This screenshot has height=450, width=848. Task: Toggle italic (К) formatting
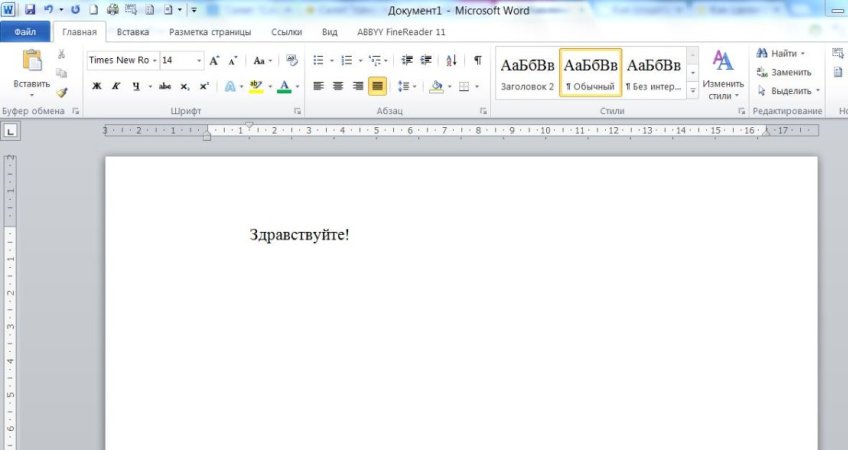[x=116, y=86]
